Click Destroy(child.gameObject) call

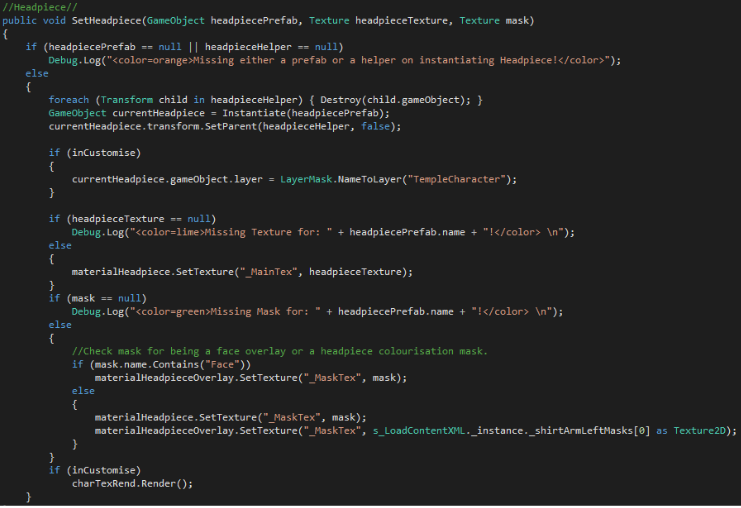[x=395, y=100]
